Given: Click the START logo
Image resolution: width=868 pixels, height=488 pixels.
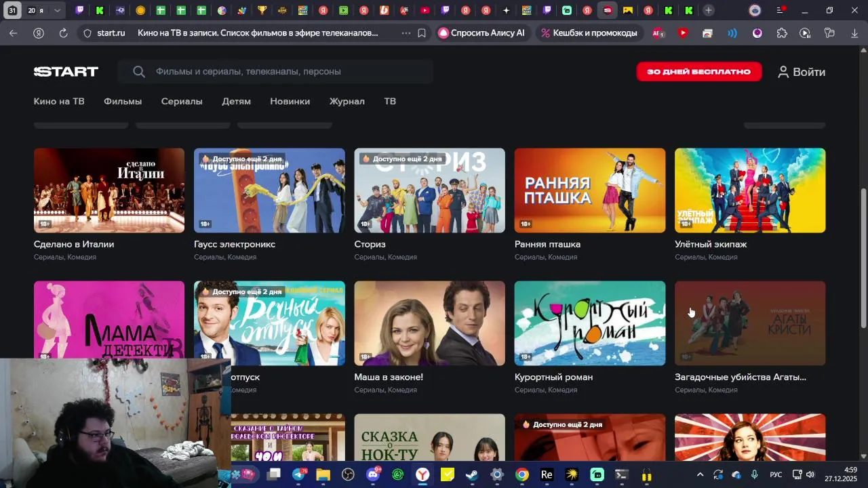Looking at the screenshot, I should point(66,72).
